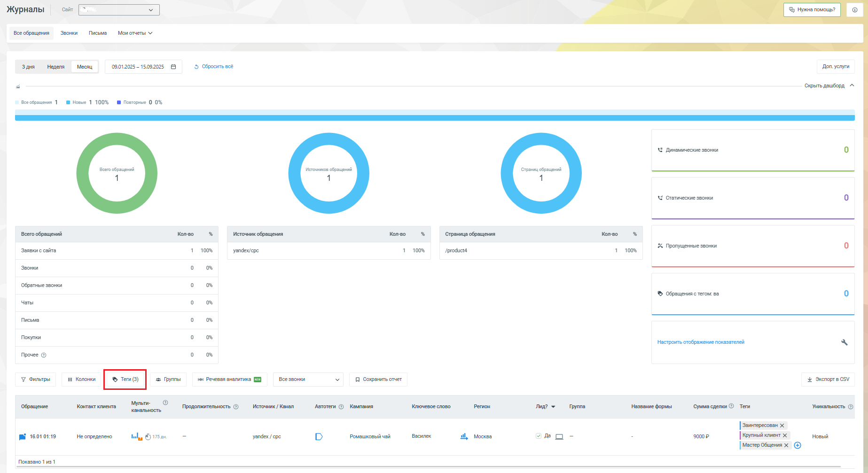Screen dimensions: 868x473
Task: Click help icon next to Сумма сделки header
Action: point(731,406)
